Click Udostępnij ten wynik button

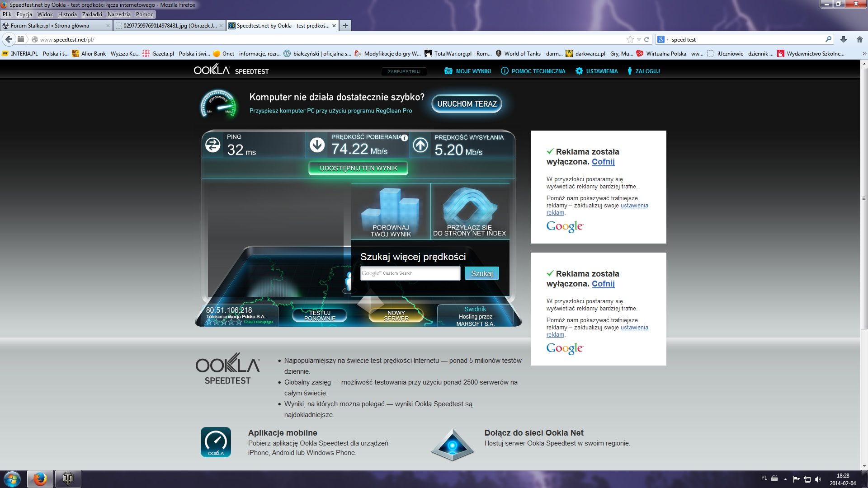point(359,168)
